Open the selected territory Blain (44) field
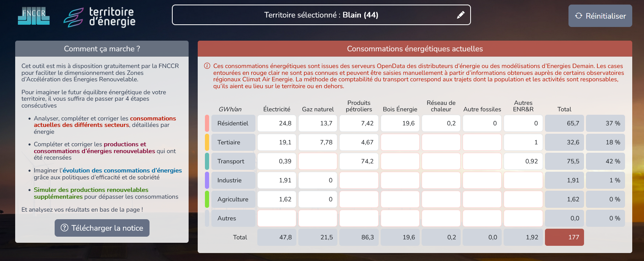Viewport: 644px width, 261px height. [x=321, y=15]
